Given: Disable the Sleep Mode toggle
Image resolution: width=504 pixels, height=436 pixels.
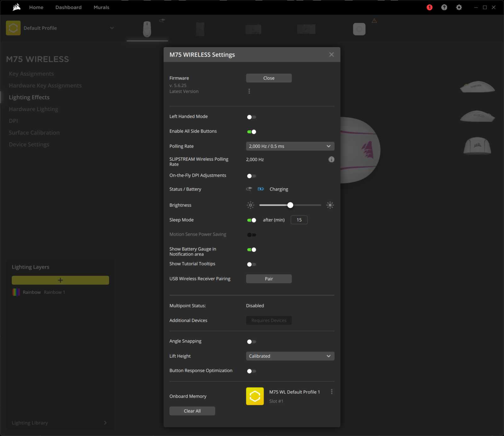Looking at the screenshot, I should point(251,220).
